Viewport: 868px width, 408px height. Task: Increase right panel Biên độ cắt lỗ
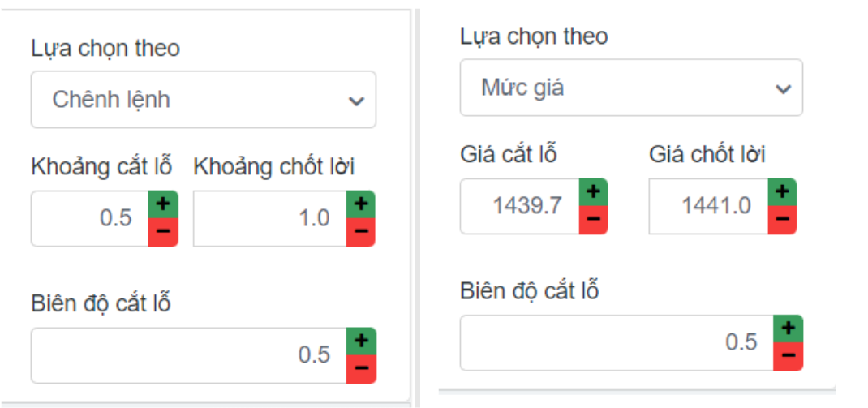pos(788,329)
